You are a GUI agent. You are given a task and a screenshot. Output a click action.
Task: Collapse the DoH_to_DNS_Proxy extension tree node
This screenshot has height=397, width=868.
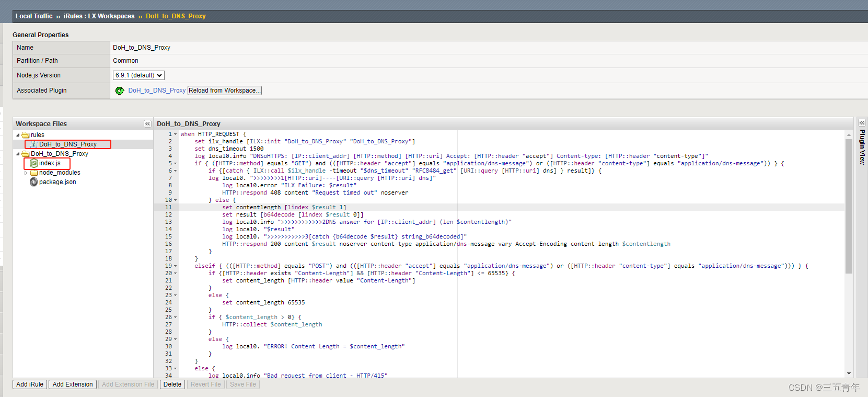18,154
